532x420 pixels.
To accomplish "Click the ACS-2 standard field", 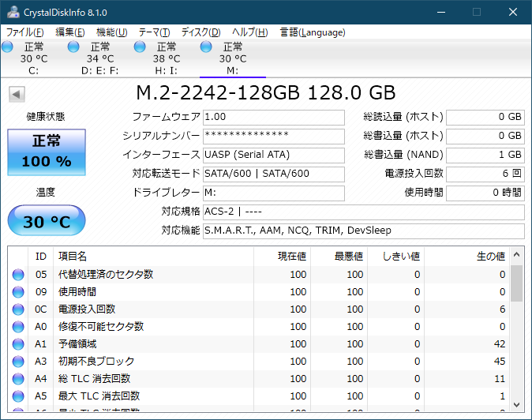I will 364,212.
